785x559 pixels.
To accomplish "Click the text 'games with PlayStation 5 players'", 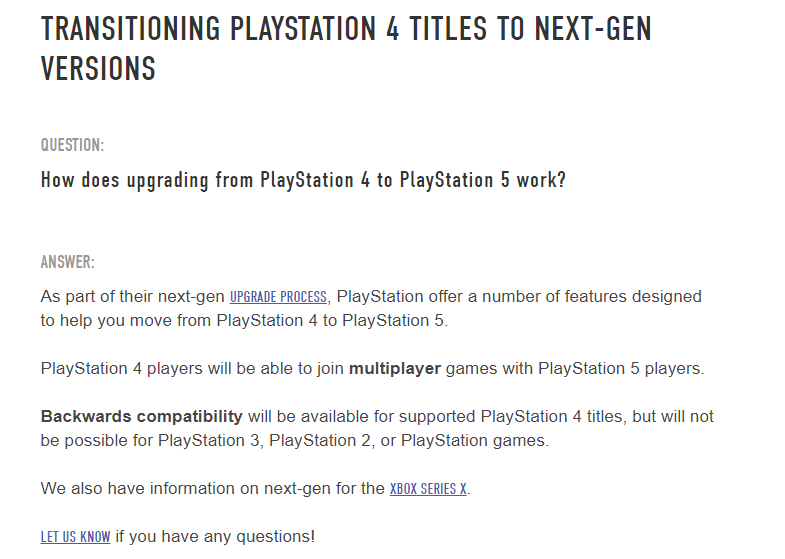I will click(x=574, y=368).
